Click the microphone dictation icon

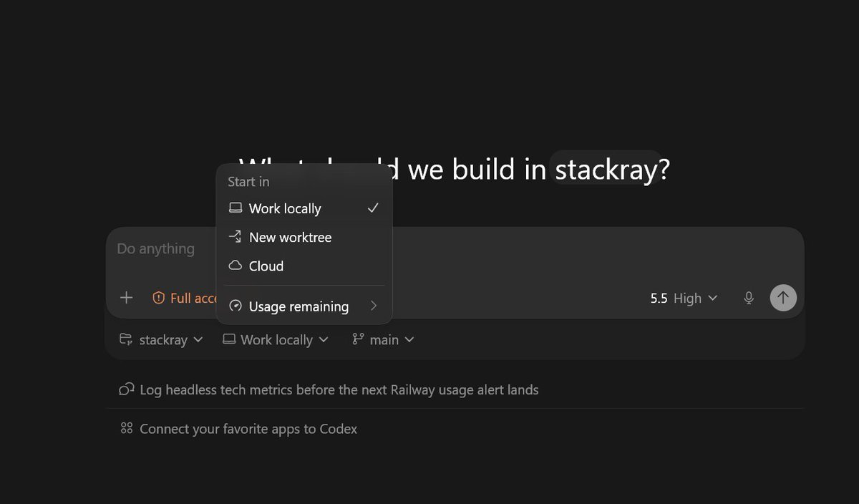point(749,298)
